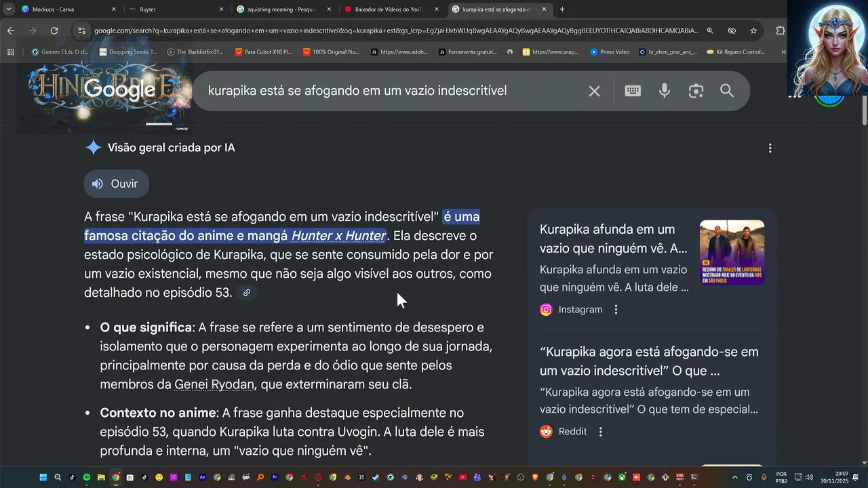Start voice search with the microphone icon
The height and width of the screenshot is (488, 868).
click(665, 91)
